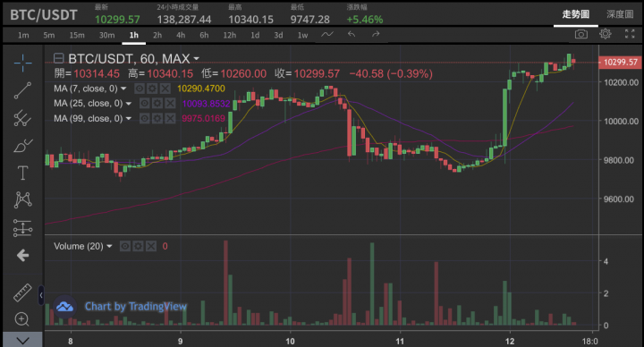Open the 深度圖 depth chart tab
The image size is (644, 347).
(x=620, y=14)
